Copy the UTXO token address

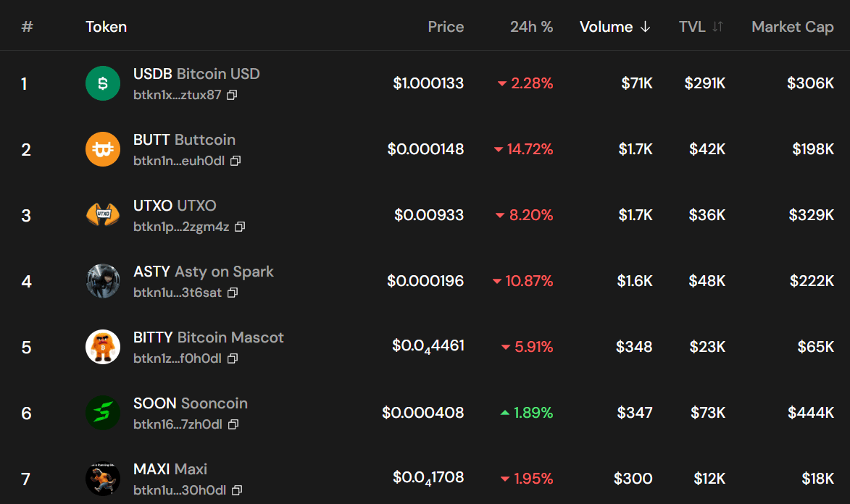click(240, 227)
